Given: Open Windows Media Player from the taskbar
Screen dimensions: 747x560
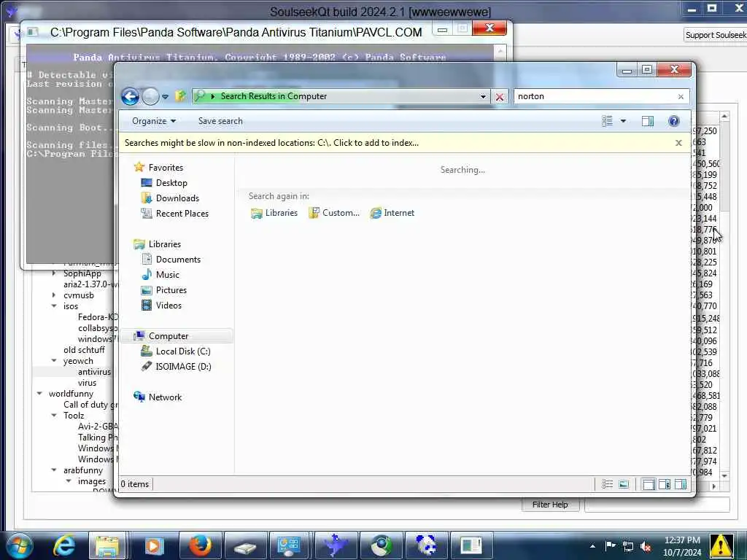Looking at the screenshot, I should 153,545.
